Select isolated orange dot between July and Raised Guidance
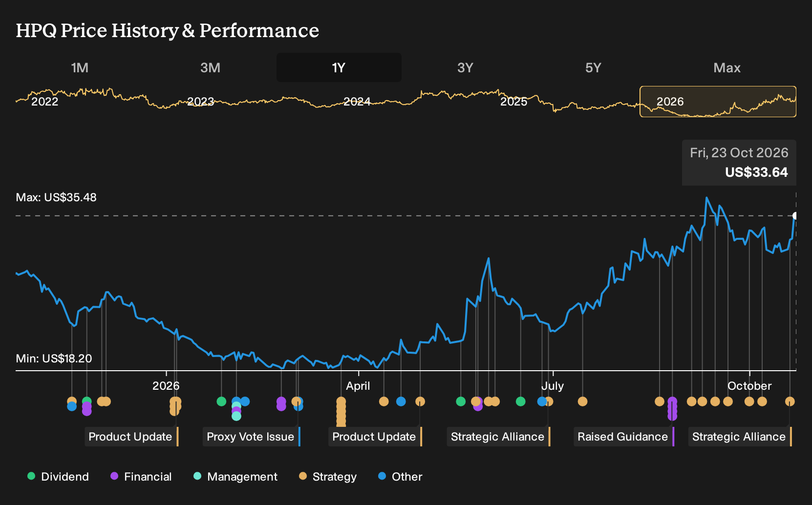 click(582, 401)
